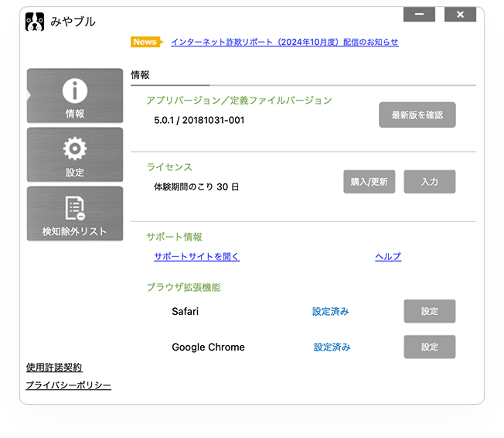The image size is (504, 438).
Task: Open the ヘルプ link
Action: (388, 257)
